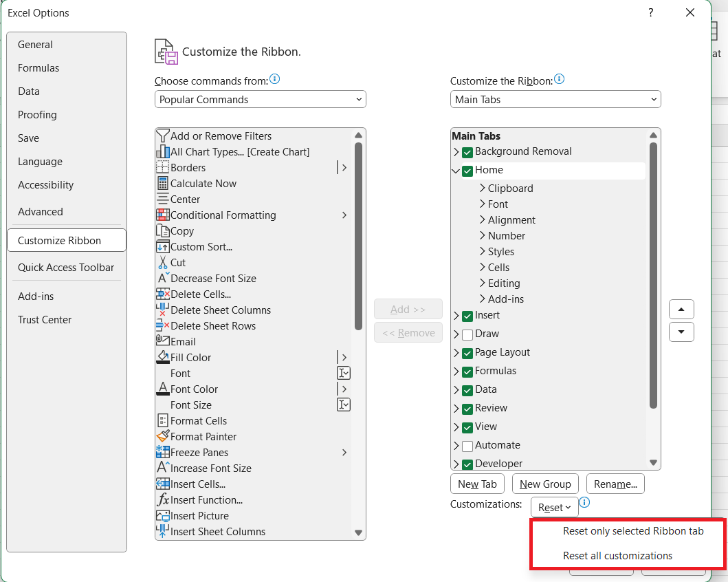Uncheck the Home tab checkbox
Image resolution: width=728 pixels, height=582 pixels.
pyautogui.click(x=467, y=171)
